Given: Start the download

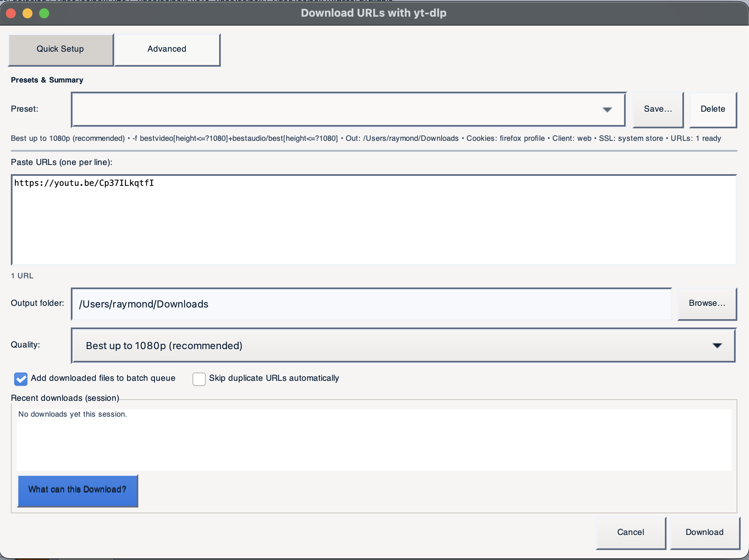Looking at the screenshot, I should 704,532.
